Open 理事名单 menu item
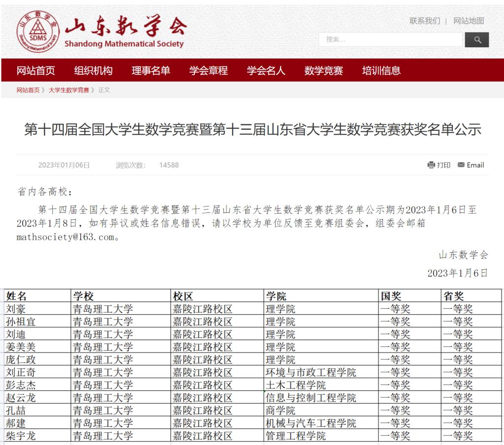This screenshot has width=504, height=445. tap(151, 70)
